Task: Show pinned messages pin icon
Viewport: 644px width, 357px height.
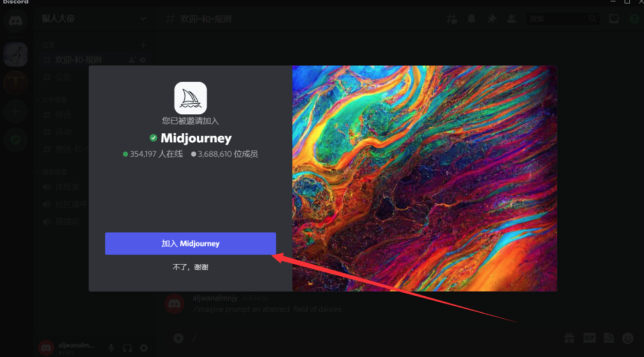Action: 491,18
